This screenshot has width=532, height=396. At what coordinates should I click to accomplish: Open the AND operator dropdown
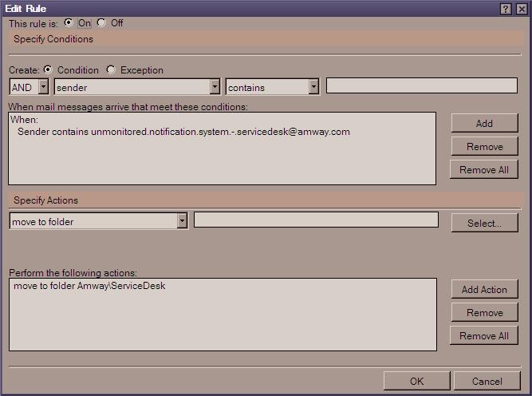pyautogui.click(x=43, y=86)
